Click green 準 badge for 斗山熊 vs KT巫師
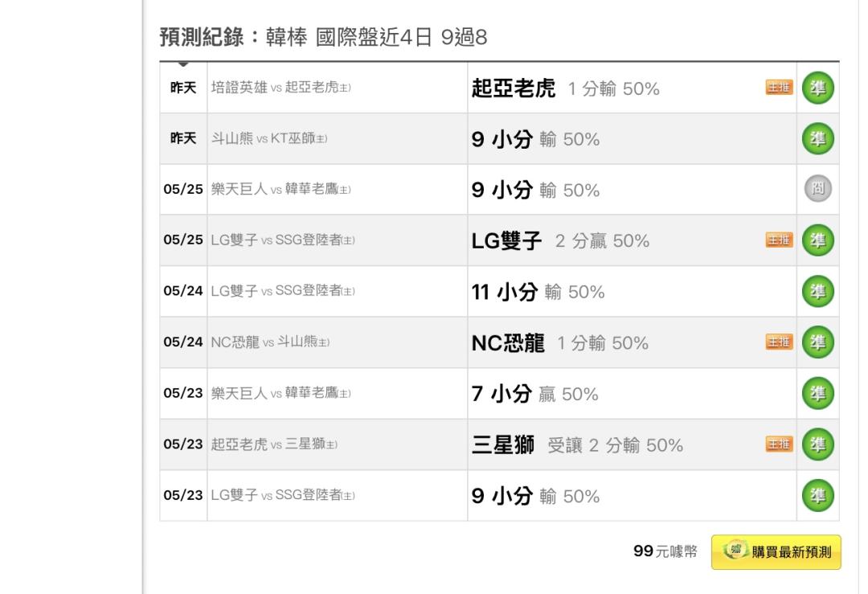The width and height of the screenshot is (868, 594). click(817, 138)
